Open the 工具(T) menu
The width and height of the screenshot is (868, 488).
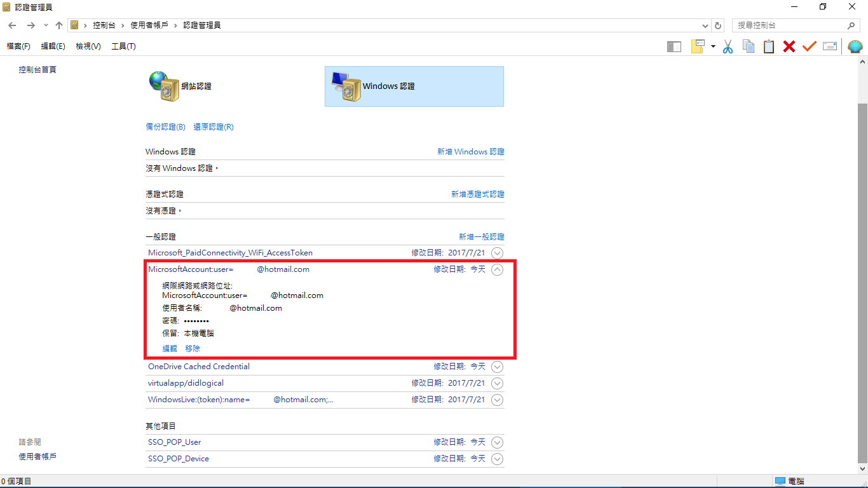coord(123,46)
